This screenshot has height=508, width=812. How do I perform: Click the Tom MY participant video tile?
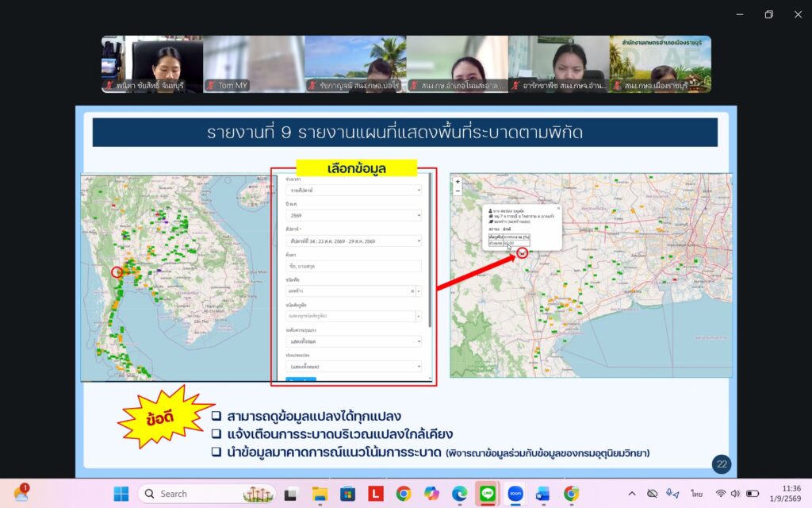pyautogui.click(x=254, y=64)
